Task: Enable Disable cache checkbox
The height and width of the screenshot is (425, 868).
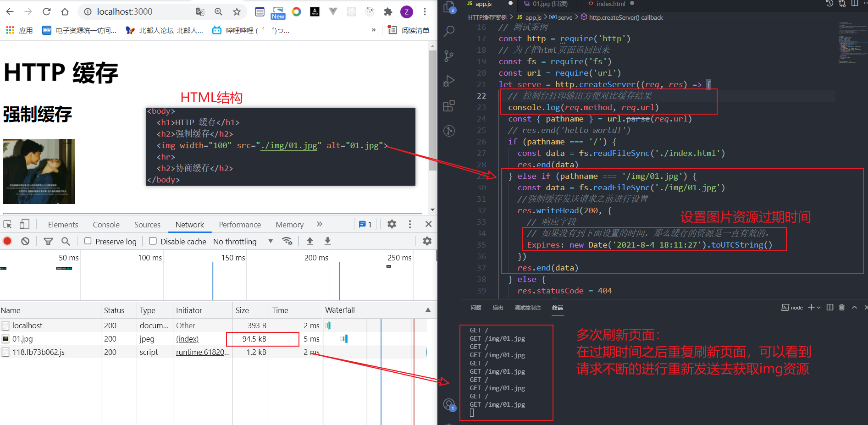Action: point(153,241)
